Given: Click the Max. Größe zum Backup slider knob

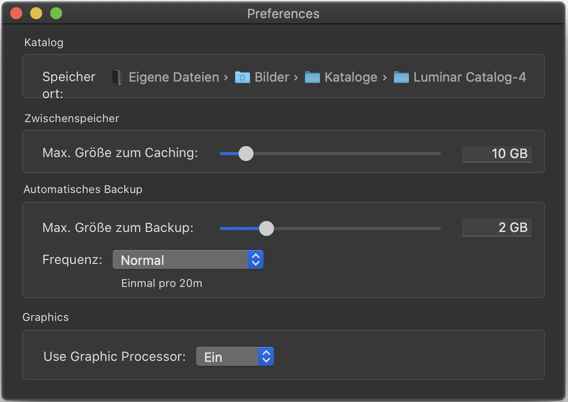Looking at the screenshot, I should coord(266,228).
